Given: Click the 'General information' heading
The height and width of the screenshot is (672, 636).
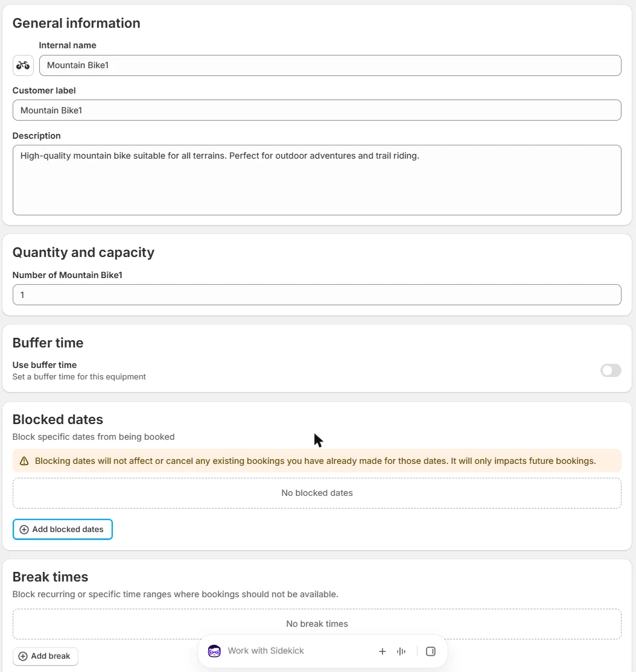Looking at the screenshot, I should point(76,23).
